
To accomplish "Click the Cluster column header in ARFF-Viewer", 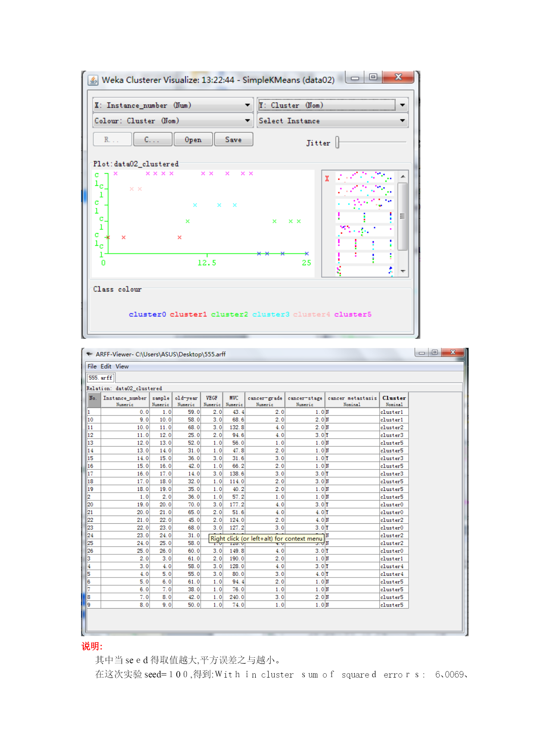I will pyautogui.click(x=394, y=400).
